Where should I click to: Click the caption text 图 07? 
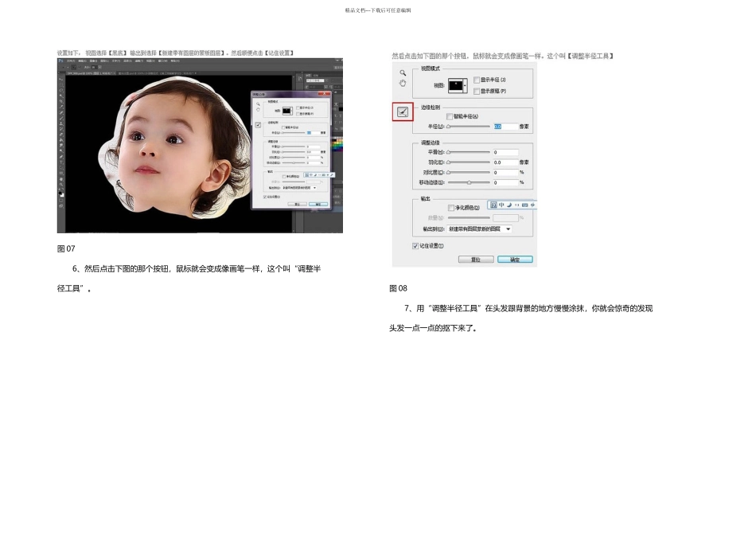pos(66,249)
